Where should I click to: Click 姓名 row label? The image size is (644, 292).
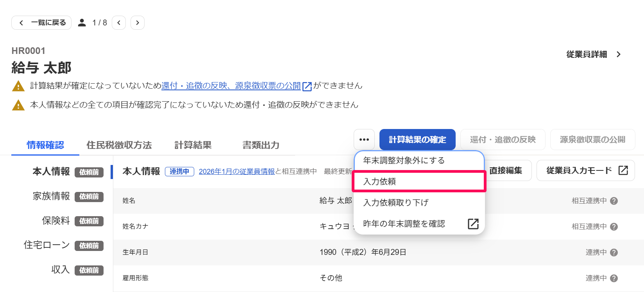coord(129,201)
